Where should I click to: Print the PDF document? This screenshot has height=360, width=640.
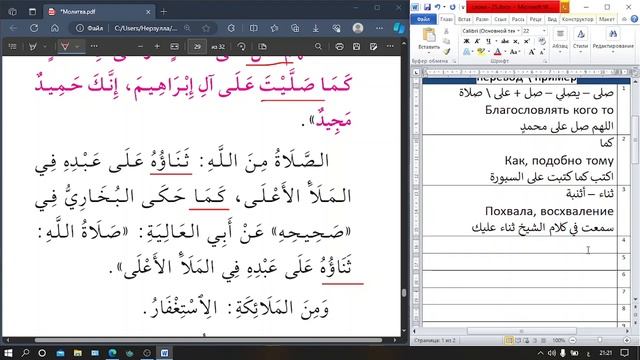pos(339,47)
